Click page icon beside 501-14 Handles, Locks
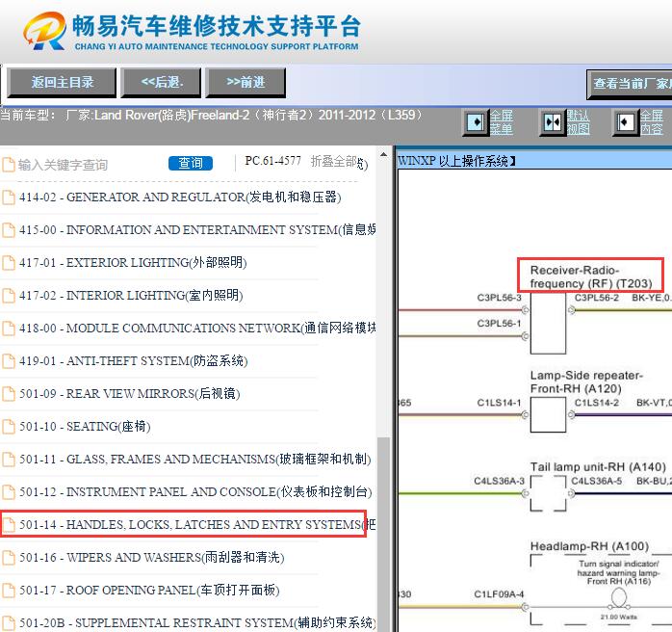 [8, 524]
